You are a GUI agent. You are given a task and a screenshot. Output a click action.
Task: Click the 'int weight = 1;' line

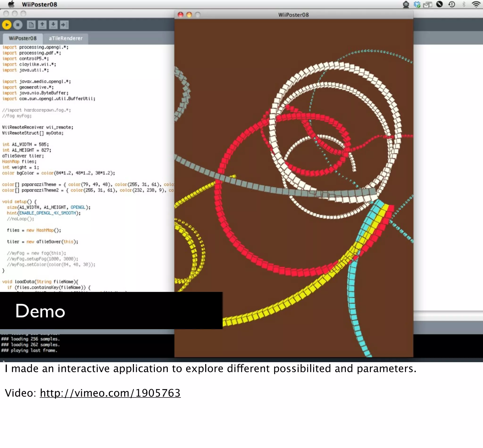click(x=20, y=167)
